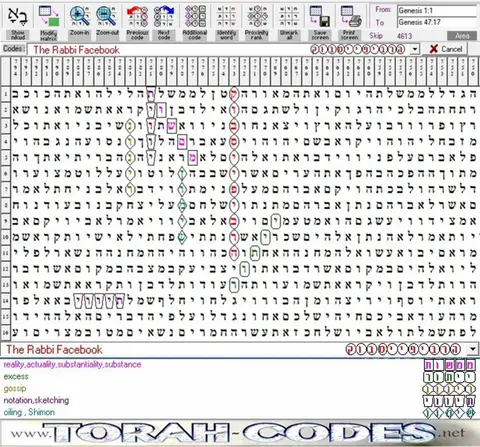Open the Codes dropdown arrow at top

click(x=414, y=50)
